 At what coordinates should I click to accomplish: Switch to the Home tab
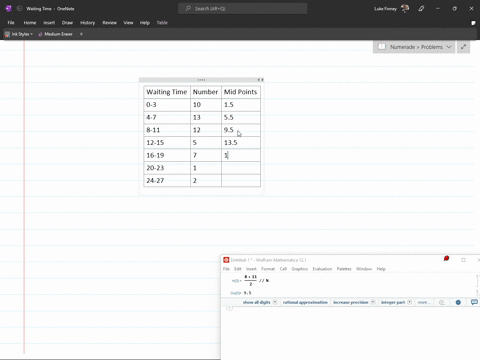[x=30, y=23]
